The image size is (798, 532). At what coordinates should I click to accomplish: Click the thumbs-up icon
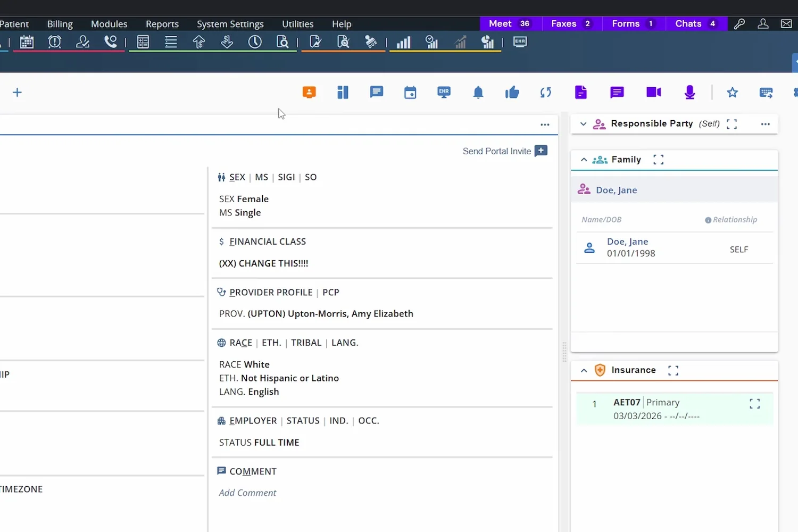(x=512, y=93)
